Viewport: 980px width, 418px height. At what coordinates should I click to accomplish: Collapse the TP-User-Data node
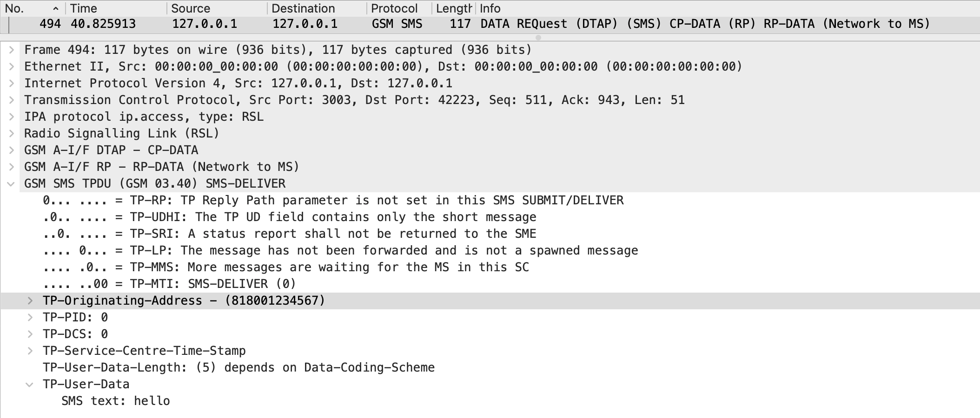[x=30, y=384]
